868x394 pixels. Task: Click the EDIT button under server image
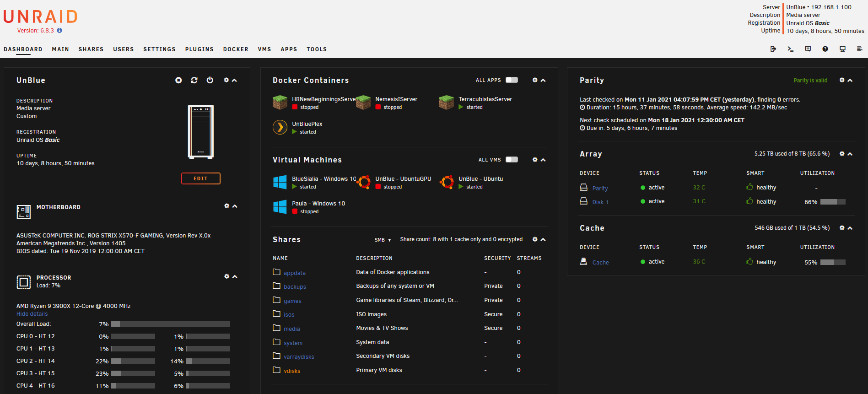(x=201, y=178)
